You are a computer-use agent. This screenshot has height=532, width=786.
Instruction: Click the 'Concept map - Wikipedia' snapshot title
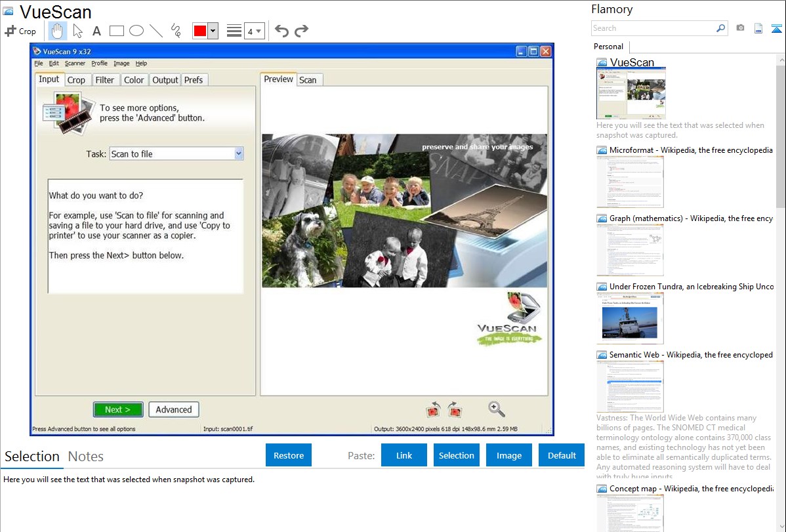(692, 489)
